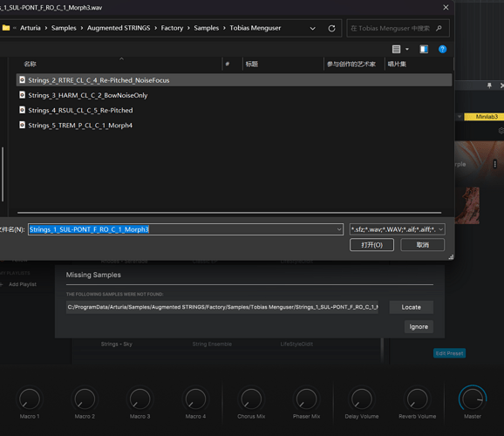504x436 pixels.
Task: Click the refresh folder icon
Action: pos(331,28)
